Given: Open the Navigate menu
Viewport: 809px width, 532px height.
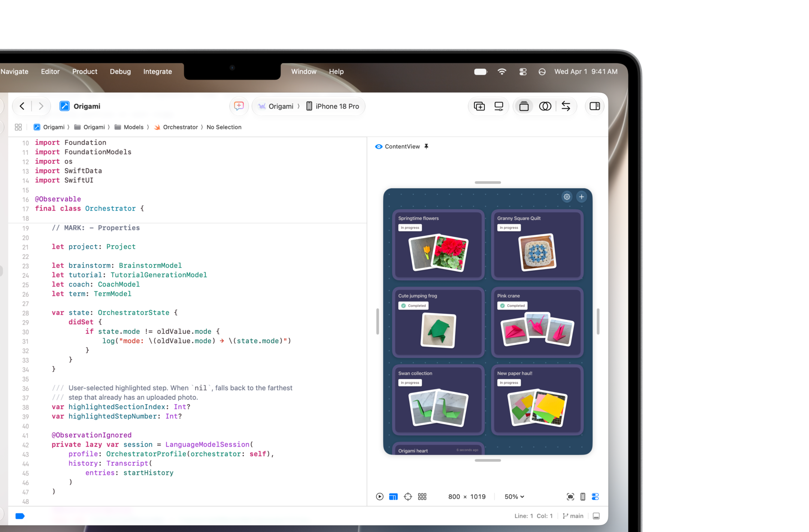Looking at the screenshot, I should 14,72.
